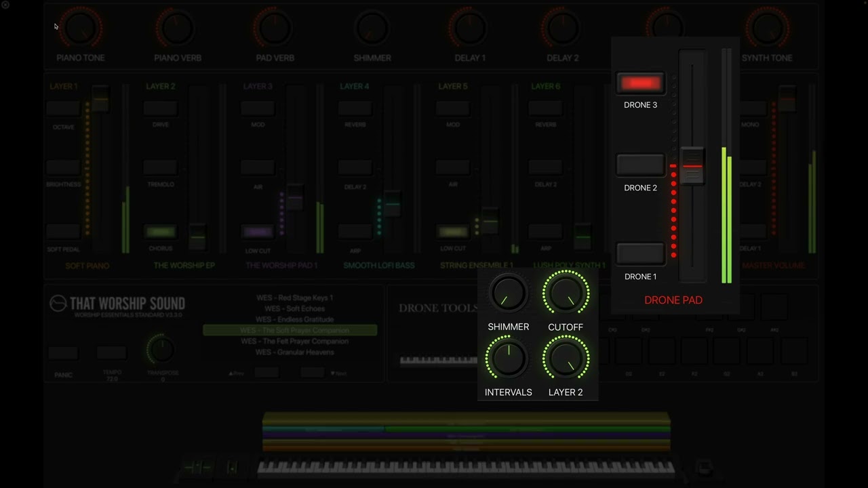The width and height of the screenshot is (868, 488).
Task: Go to next preset with Next button
Action: (x=313, y=373)
